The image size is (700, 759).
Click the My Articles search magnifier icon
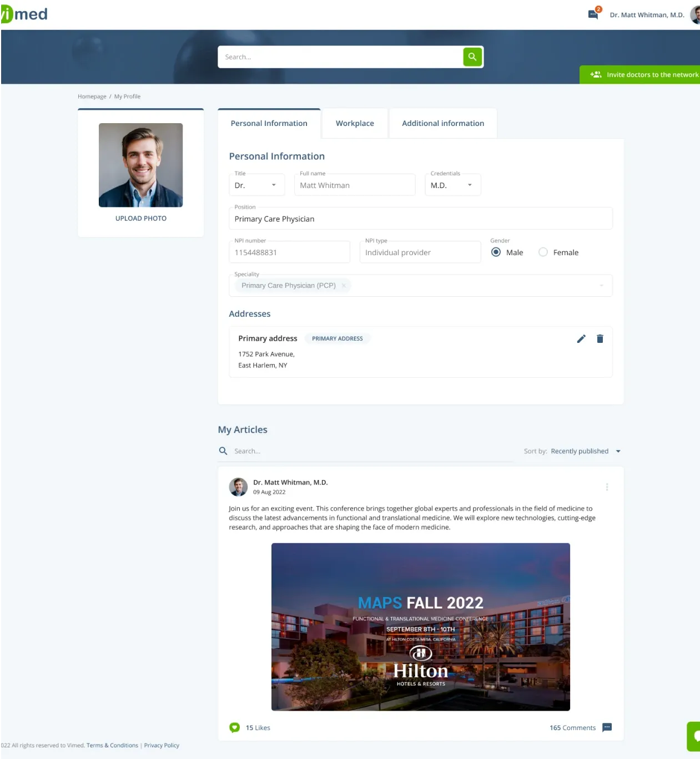point(223,451)
